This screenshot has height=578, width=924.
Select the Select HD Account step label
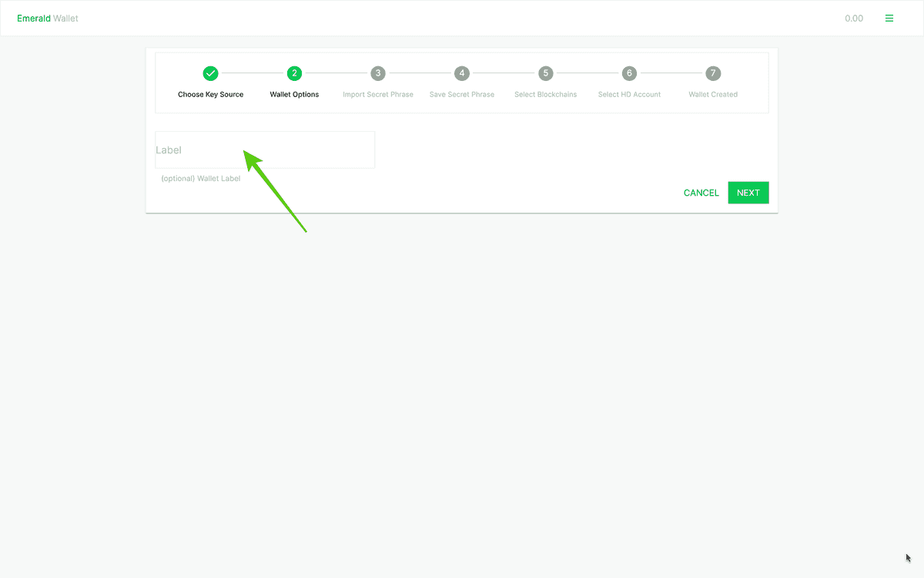tap(629, 95)
